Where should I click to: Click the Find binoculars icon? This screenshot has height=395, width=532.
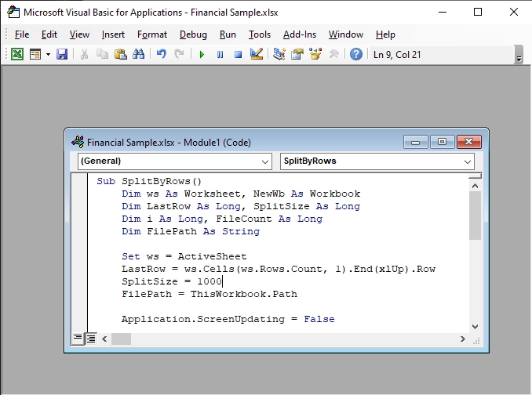tap(138, 54)
